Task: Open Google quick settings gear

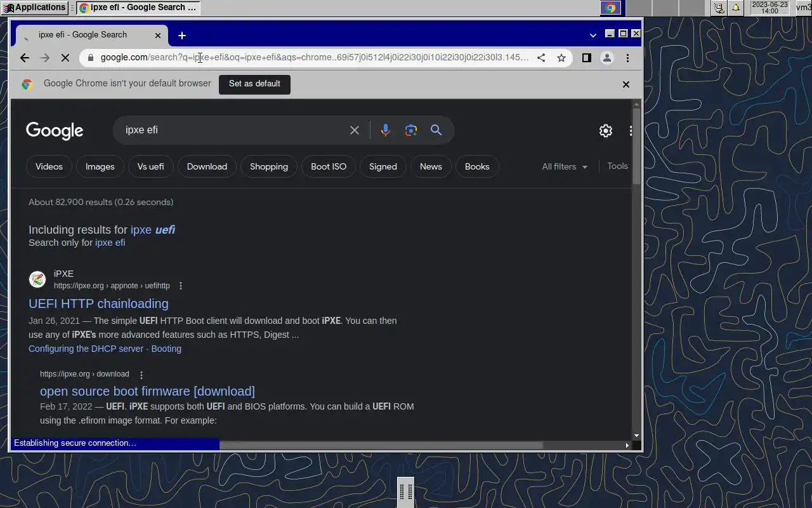Action: coord(606,131)
